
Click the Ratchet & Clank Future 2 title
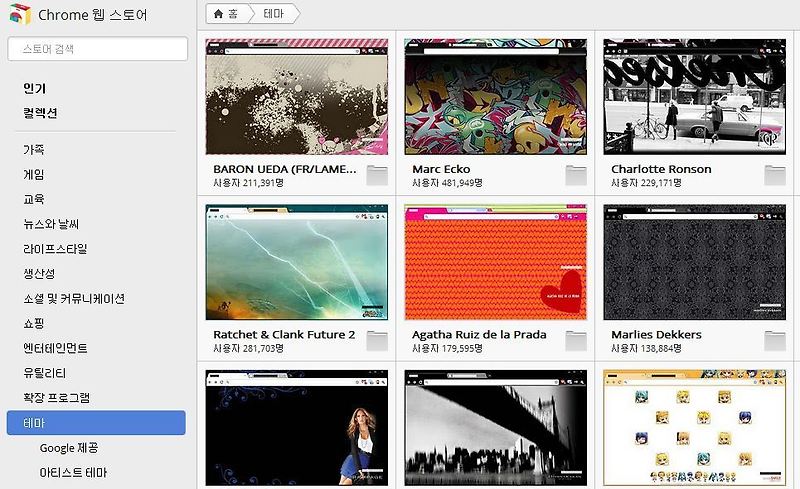click(x=284, y=335)
